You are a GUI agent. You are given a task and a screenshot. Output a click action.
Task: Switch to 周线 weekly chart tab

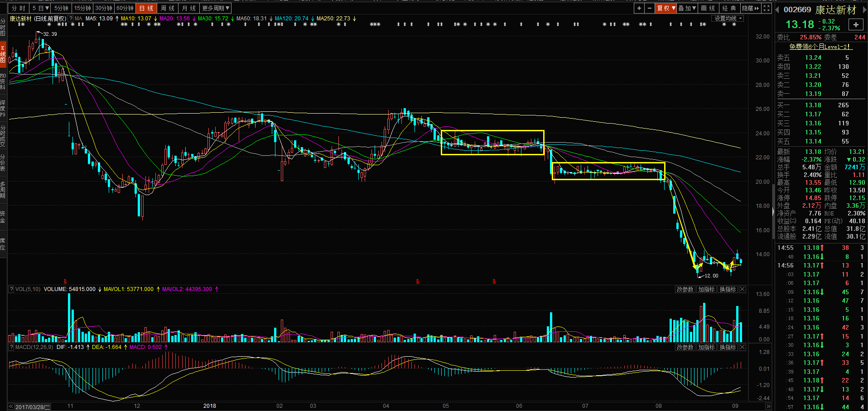click(168, 8)
